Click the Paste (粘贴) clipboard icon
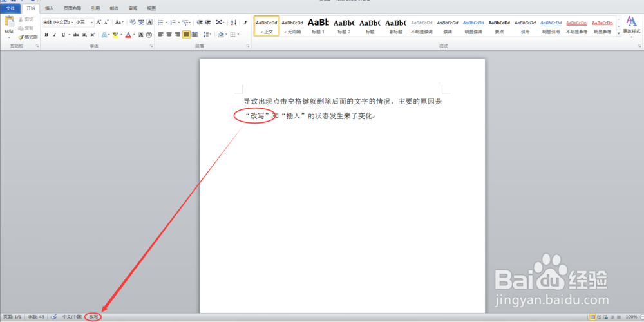Screen dimensions: 644x322 pyautogui.click(x=8, y=21)
